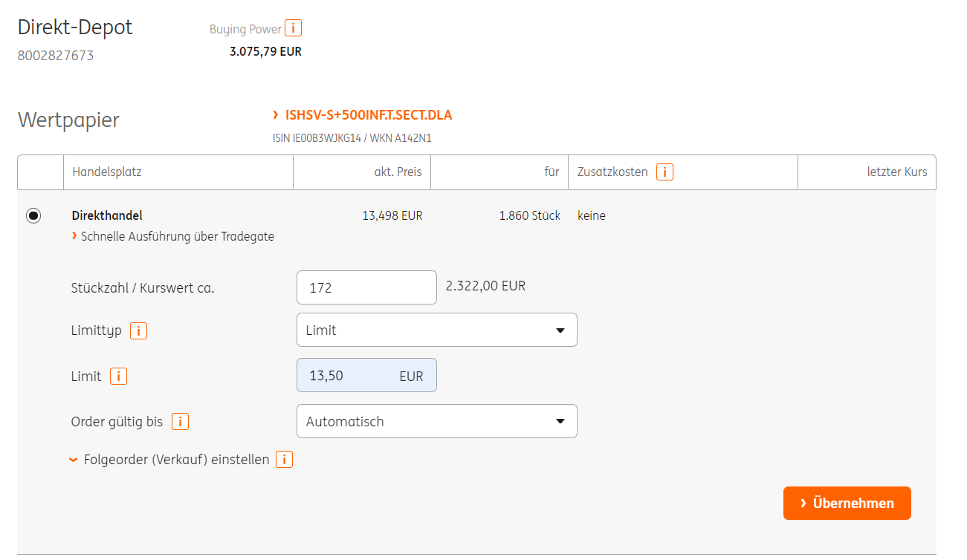Focus the Stückzahl input field
This screenshot has height=560, width=967.
coord(366,287)
